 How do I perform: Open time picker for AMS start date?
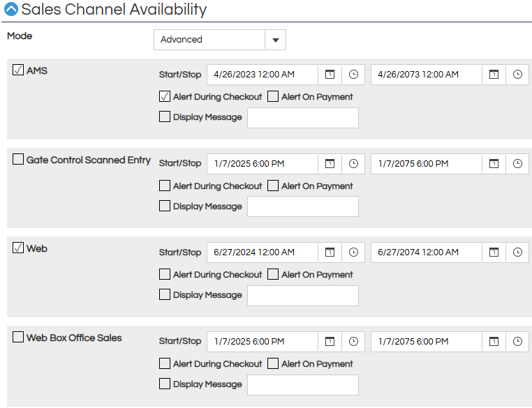[353, 75]
